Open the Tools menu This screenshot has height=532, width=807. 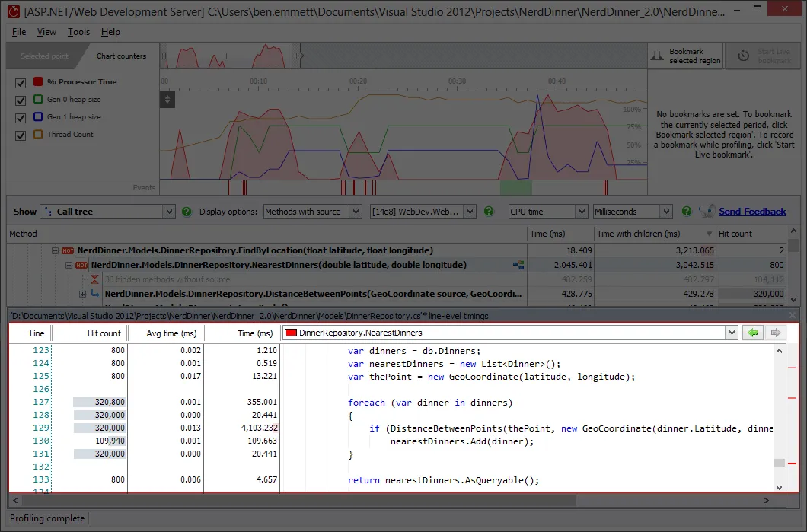(x=78, y=32)
